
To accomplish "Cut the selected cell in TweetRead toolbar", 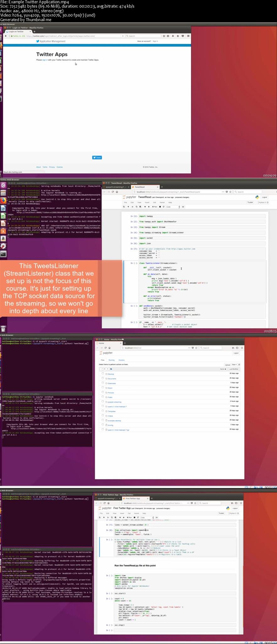I will click(x=132, y=207).
